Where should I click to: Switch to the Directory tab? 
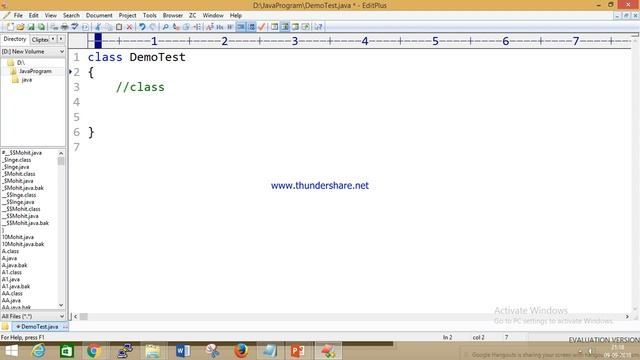click(15, 39)
